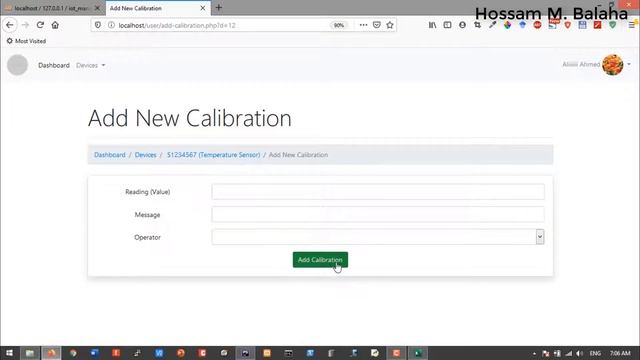
Task: Reset the 90% zoom level indicator
Action: click(x=339, y=25)
